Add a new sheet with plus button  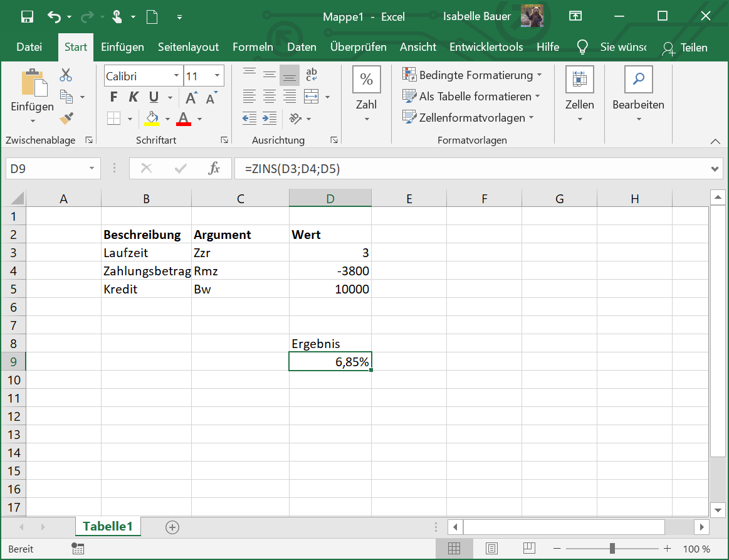(x=172, y=527)
